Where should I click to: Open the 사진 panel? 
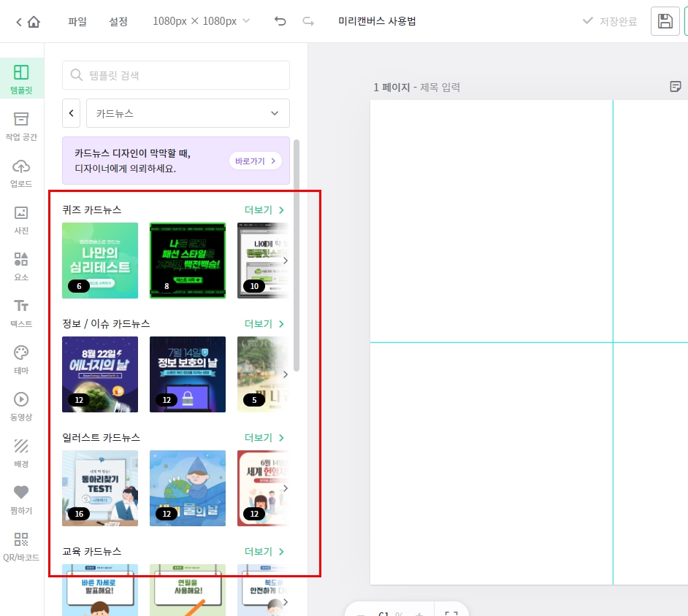(x=21, y=218)
